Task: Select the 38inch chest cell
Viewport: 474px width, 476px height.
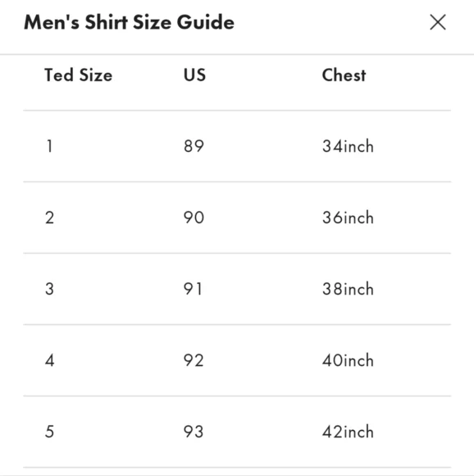Action: click(348, 289)
